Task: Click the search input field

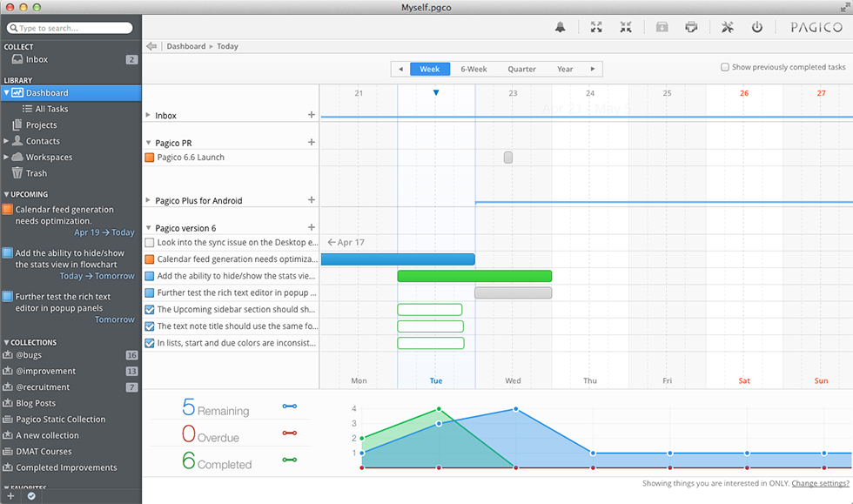Action: coord(70,28)
